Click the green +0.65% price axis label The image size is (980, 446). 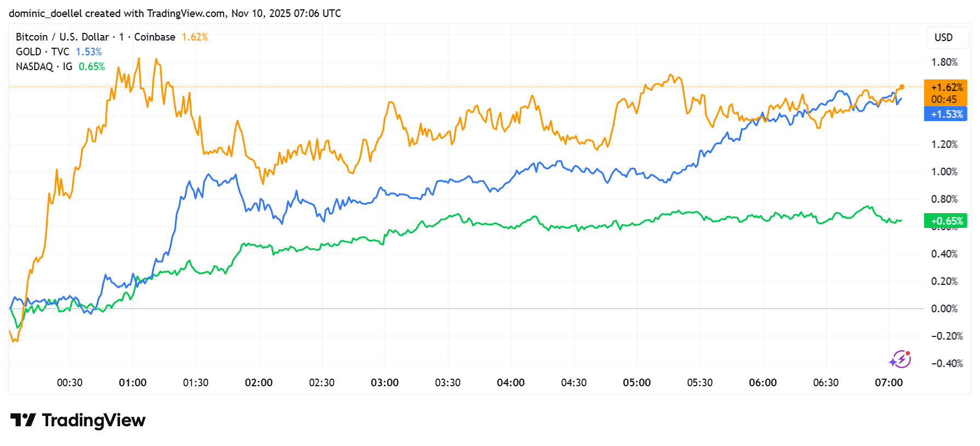point(947,221)
